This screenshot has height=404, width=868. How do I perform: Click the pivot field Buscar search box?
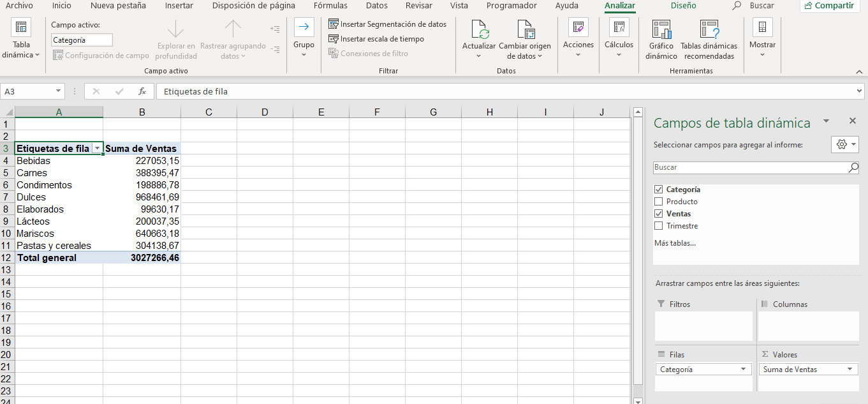pyautogui.click(x=751, y=167)
